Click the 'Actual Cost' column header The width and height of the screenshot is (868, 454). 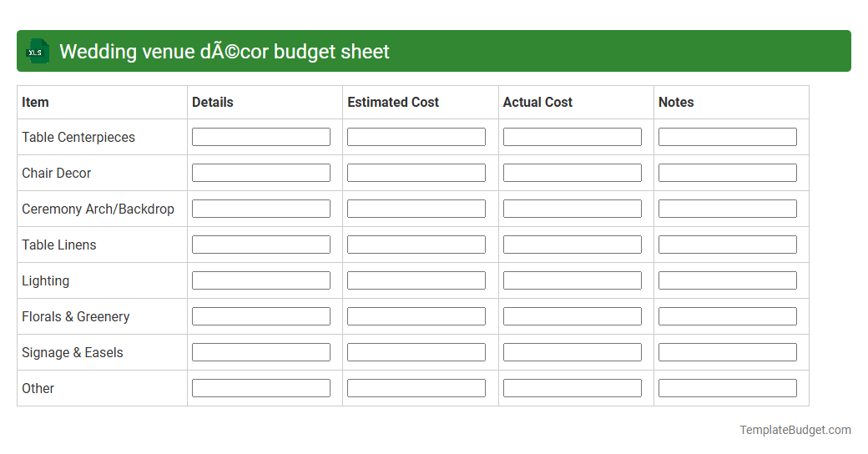537,103
